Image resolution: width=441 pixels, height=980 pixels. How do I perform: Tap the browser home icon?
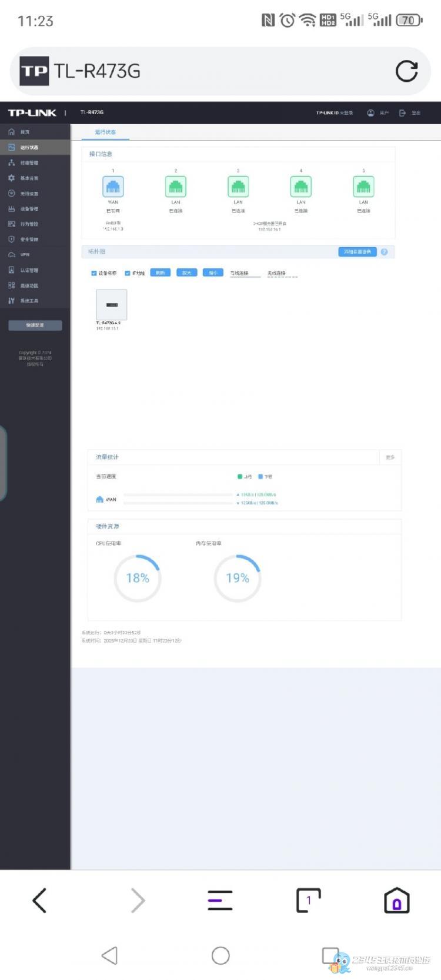396,900
